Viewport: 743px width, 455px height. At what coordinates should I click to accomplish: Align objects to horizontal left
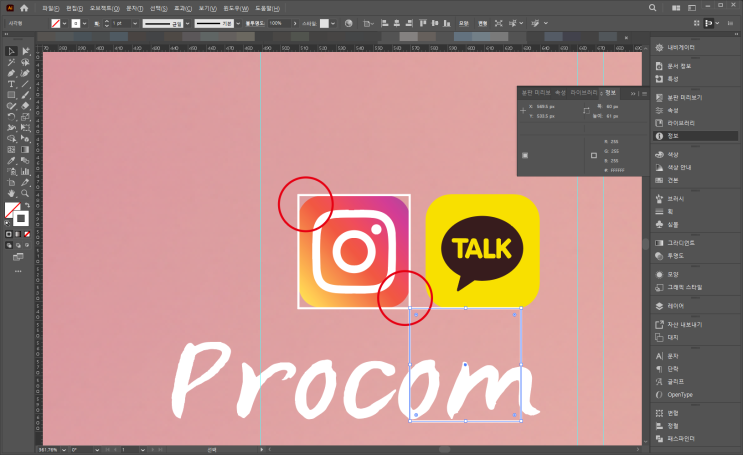385,23
